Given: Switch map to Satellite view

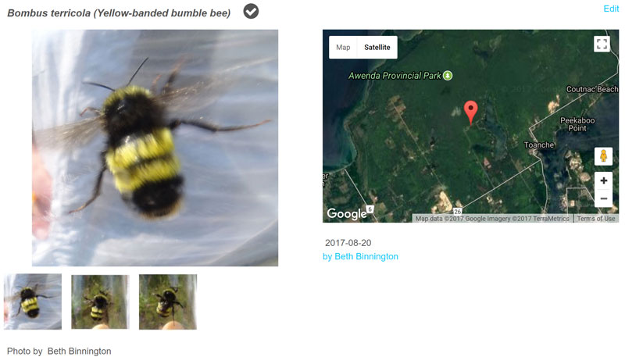Looking at the screenshot, I should click(x=377, y=48).
